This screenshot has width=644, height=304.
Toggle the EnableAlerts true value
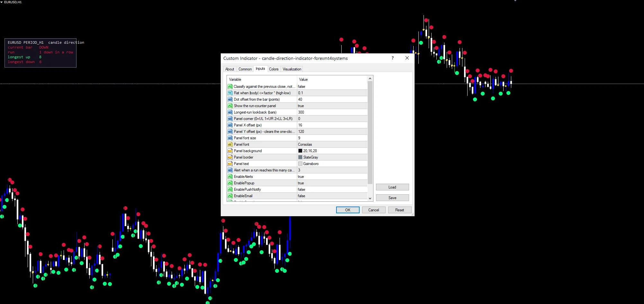click(x=332, y=177)
